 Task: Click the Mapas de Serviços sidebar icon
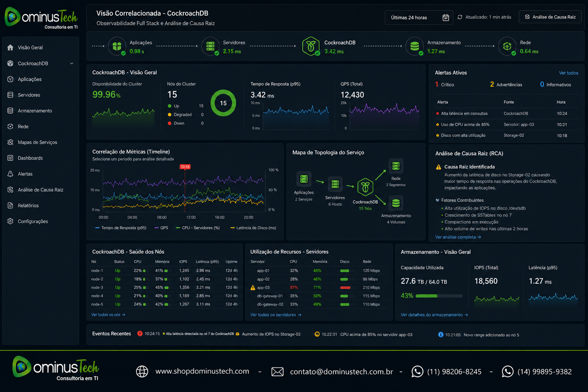(10, 142)
